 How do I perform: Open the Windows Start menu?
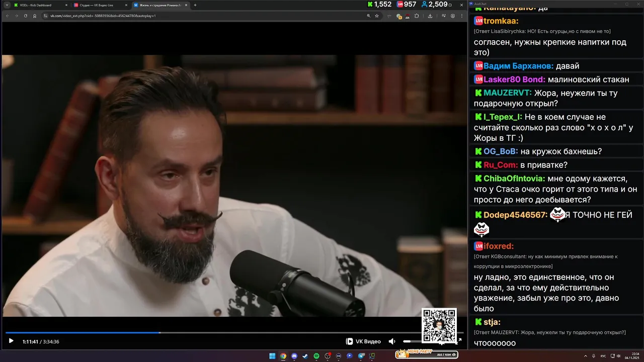click(x=272, y=356)
